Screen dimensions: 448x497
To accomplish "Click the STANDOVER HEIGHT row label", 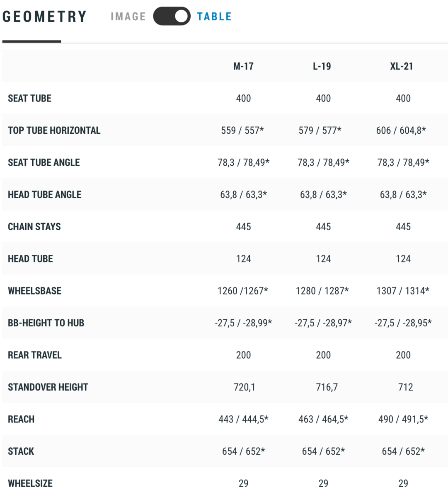I will tap(48, 387).
